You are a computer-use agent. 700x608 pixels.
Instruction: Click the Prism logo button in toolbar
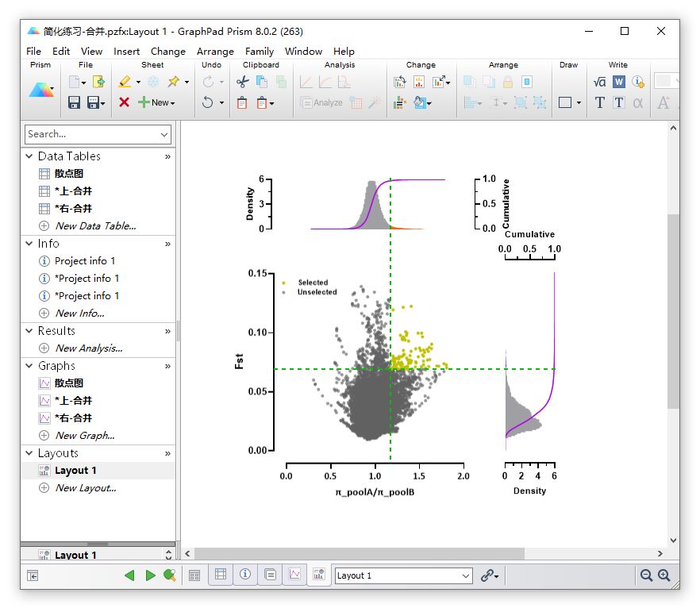[41, 90]
